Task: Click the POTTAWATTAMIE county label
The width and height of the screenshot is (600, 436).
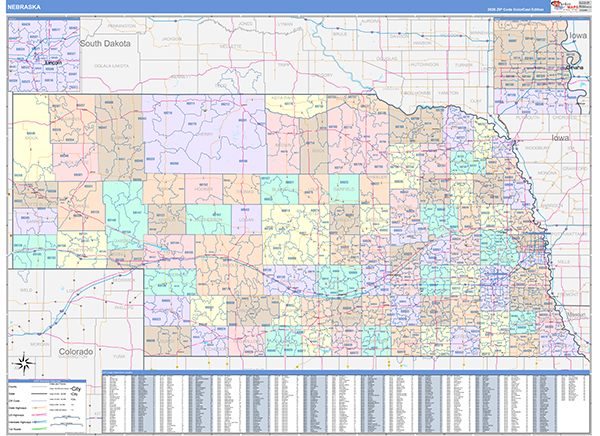Action: [x=569, y=234]
